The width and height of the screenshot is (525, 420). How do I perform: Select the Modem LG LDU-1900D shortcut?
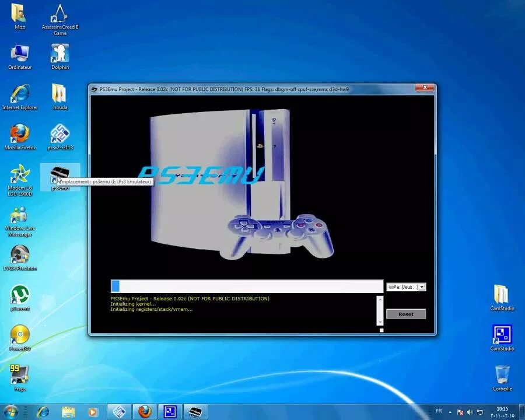pos(20,180)
